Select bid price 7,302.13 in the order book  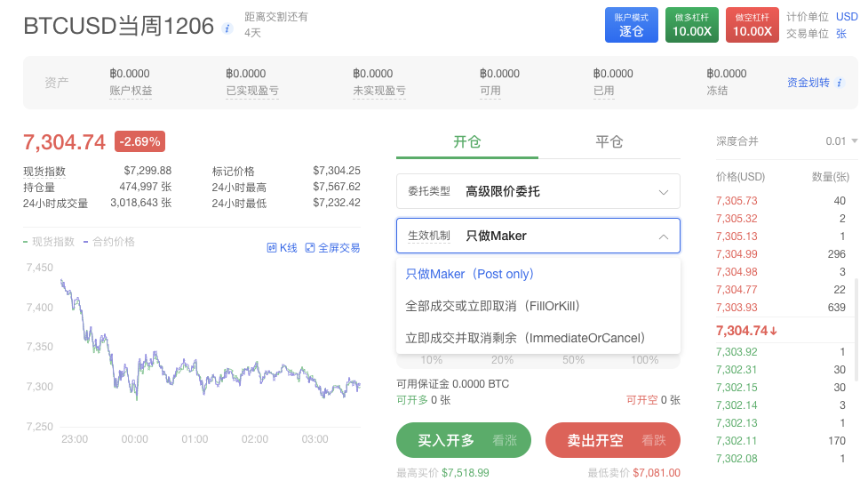737,423
